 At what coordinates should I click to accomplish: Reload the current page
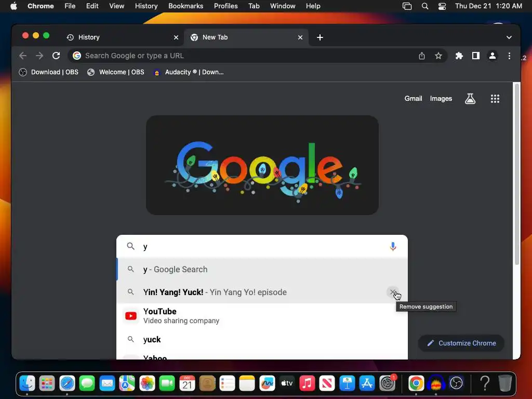(56, 56)
